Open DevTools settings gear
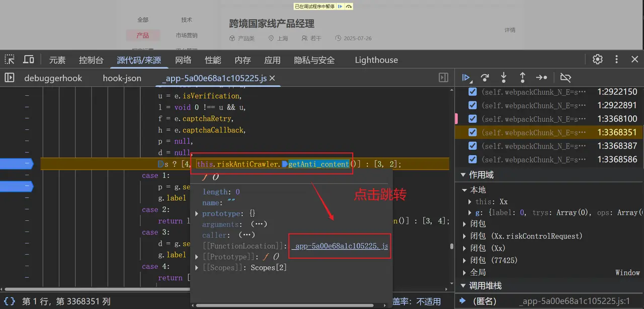Screen dimensions: 644x309 coord(598,59)
